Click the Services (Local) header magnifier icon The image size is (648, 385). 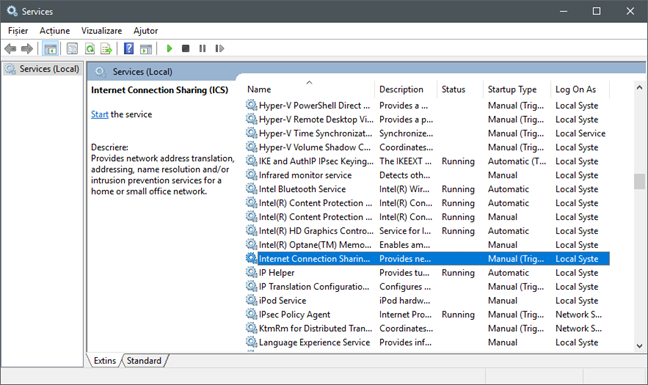tap(100, 72)
